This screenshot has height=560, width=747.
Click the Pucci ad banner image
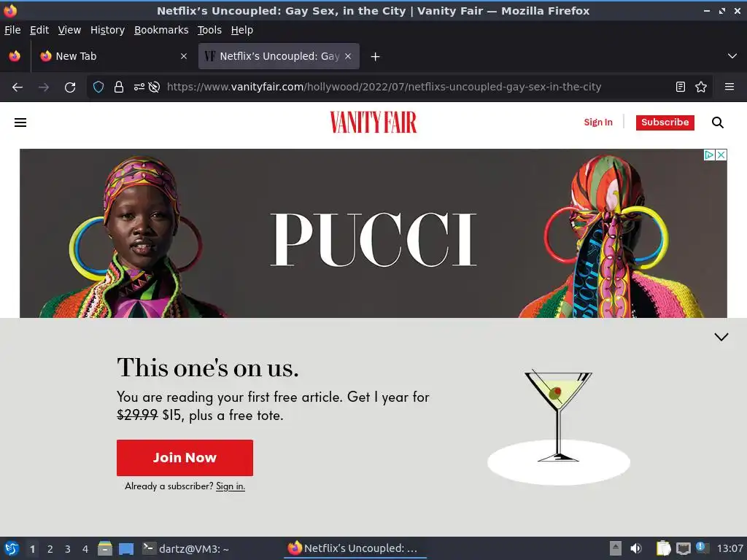[373, 233]
